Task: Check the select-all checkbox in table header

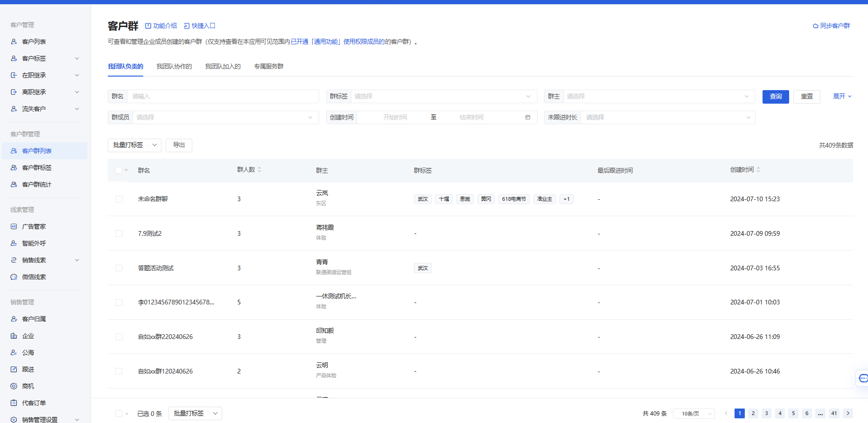Action: (x=119, y=170)
